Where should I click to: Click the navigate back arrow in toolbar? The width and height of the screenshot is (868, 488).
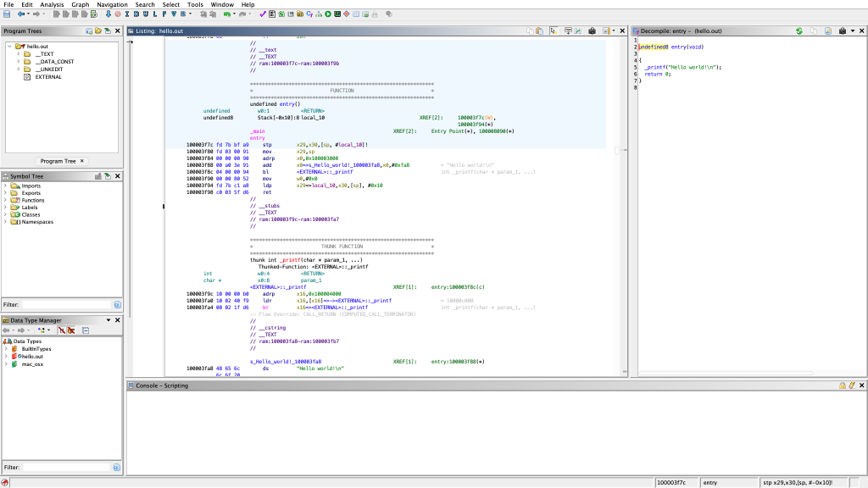pyautogui.click(x=21, y=14)
